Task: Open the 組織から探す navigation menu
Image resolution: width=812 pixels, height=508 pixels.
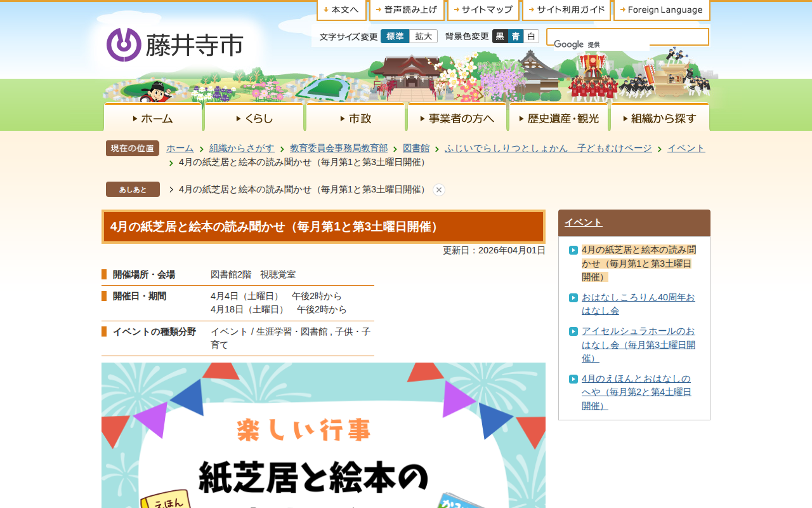Action: point(660,117)
